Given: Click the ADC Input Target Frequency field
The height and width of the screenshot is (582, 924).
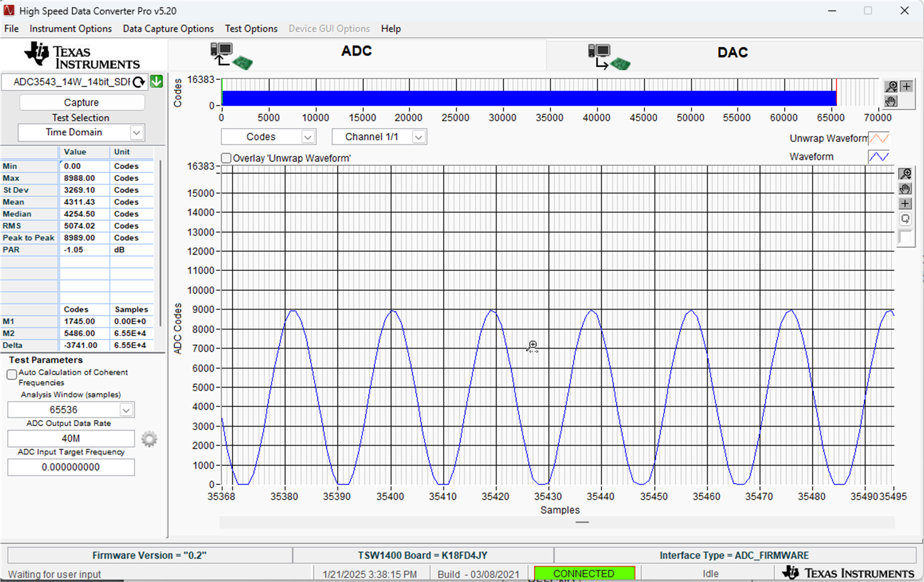Looking at the screenshot, I should point(71,467).
